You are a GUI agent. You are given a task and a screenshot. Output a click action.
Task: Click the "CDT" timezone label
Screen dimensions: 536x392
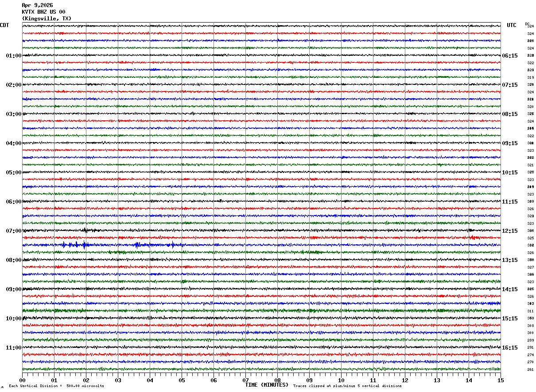tap(4, 25)
